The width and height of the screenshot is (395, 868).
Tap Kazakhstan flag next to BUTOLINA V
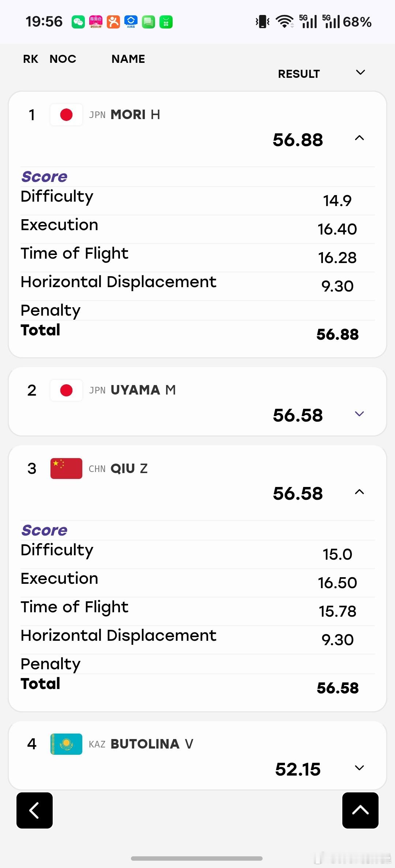point(66,744)
